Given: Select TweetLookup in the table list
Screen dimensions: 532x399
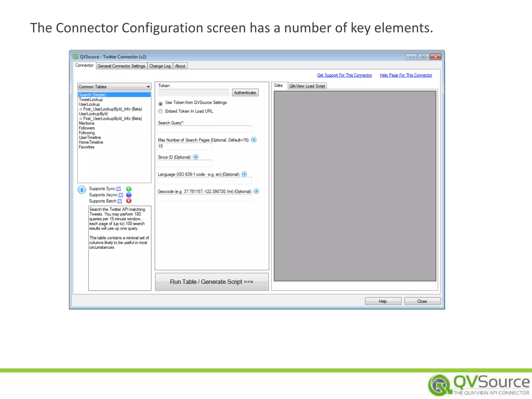Looking at the screenshot, I should point(114,99).
